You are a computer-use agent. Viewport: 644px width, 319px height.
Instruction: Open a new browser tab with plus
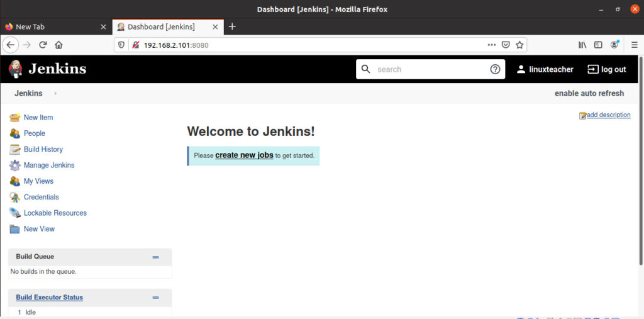coord(232,26)
